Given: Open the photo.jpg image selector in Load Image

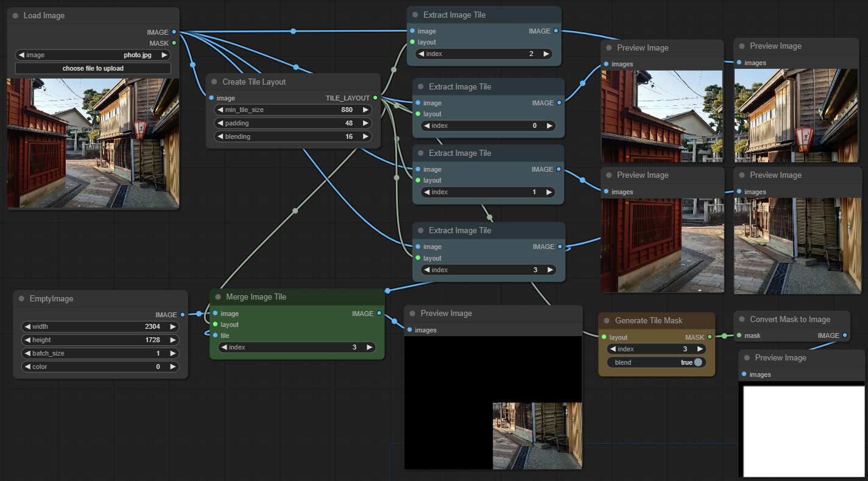Looking at the screenshot, I should (93, 55).
